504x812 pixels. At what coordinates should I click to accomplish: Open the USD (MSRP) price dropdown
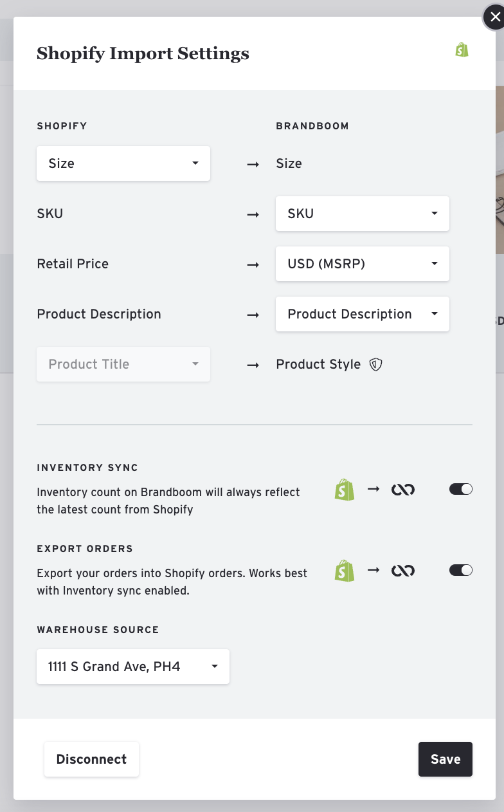363,264
